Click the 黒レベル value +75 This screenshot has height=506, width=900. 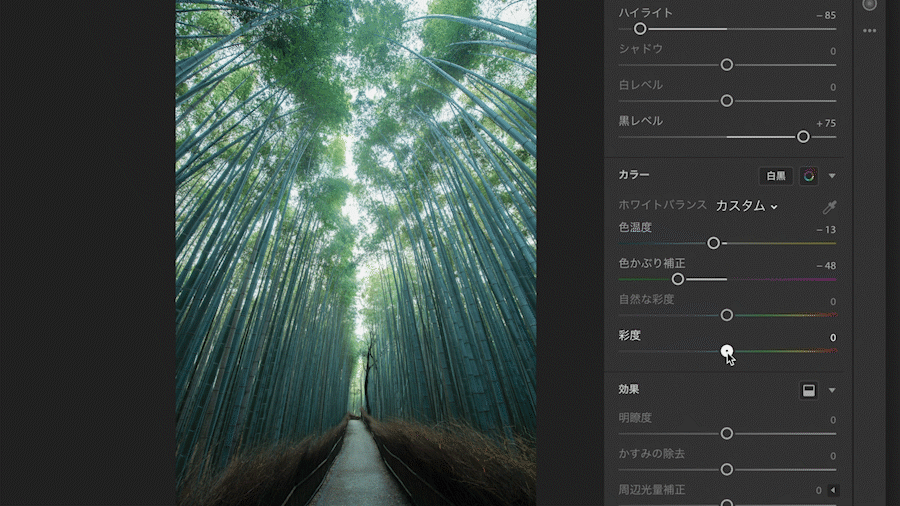(826, 123)
